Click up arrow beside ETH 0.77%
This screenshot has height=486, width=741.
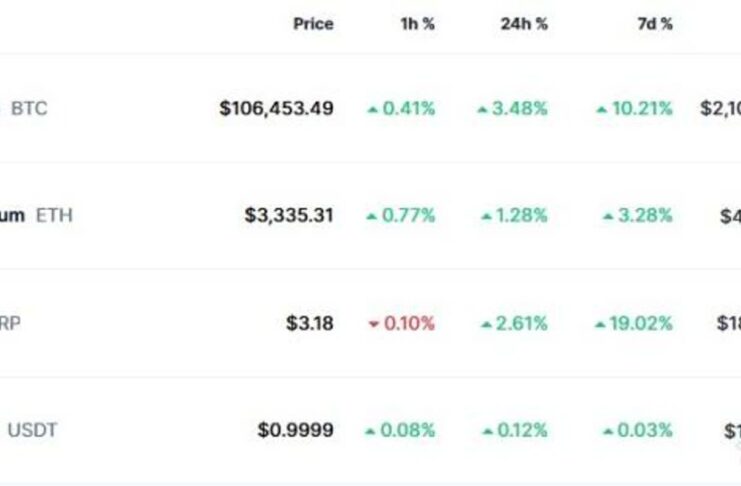pyautogui.click(x=372, y=217)
